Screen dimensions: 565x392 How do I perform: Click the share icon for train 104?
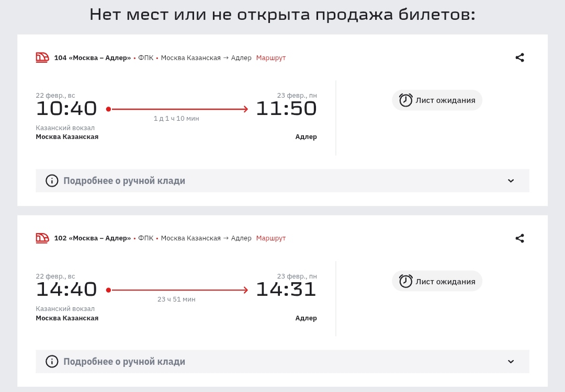tap(519, 57)
